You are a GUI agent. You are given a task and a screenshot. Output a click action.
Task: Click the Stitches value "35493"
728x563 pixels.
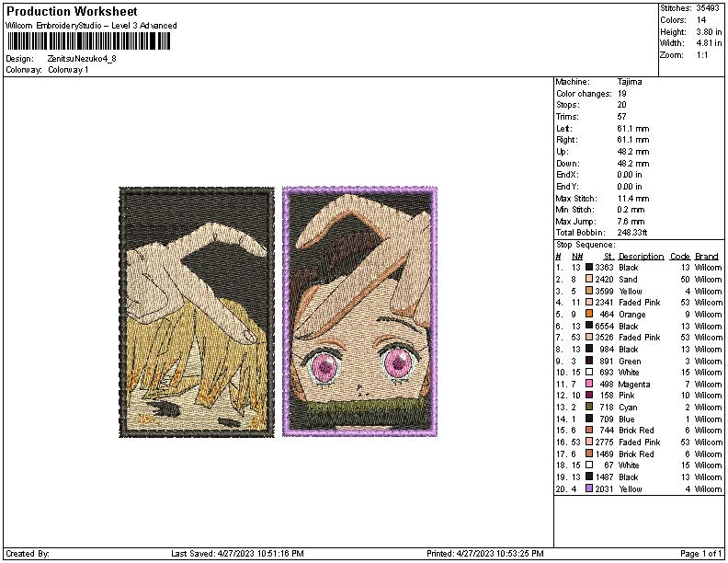click(708, 8)
